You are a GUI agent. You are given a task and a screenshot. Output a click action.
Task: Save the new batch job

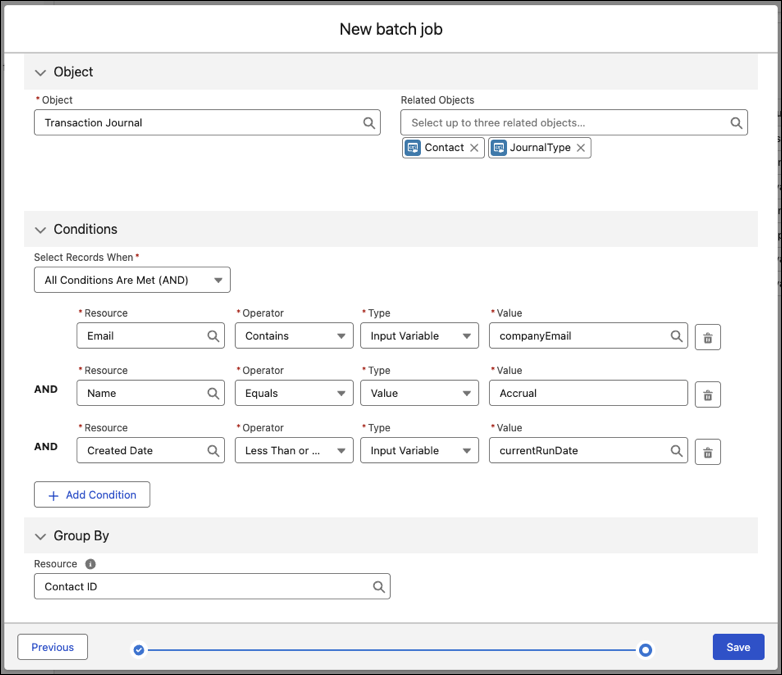738,647
